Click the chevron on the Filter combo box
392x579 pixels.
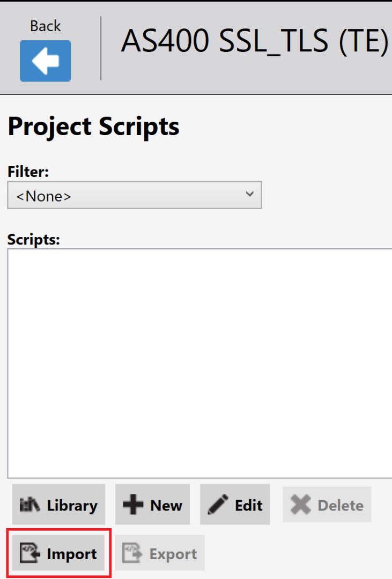pyautogui.click(x=249, y=195)
